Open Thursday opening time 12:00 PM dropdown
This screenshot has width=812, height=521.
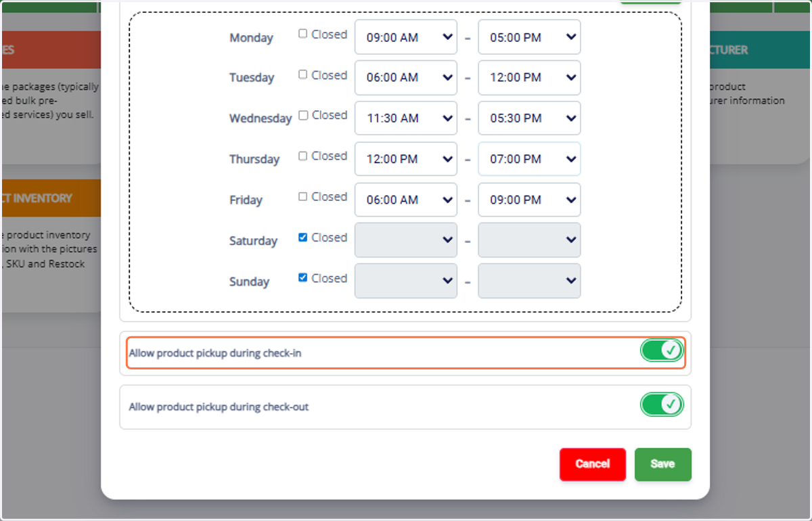pos(406,159)
